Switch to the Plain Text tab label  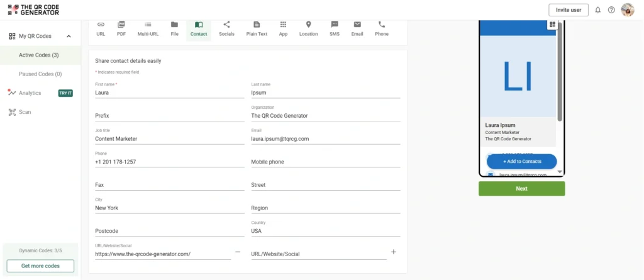(257, 34)
